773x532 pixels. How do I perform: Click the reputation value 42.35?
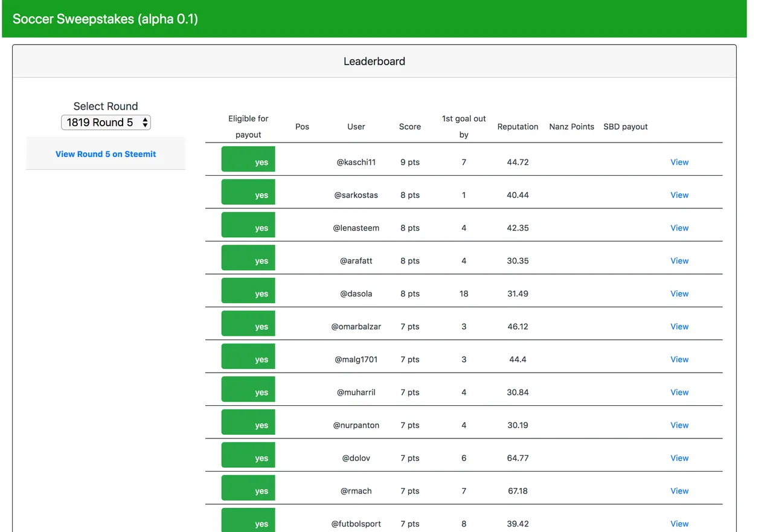pos(518,228)
